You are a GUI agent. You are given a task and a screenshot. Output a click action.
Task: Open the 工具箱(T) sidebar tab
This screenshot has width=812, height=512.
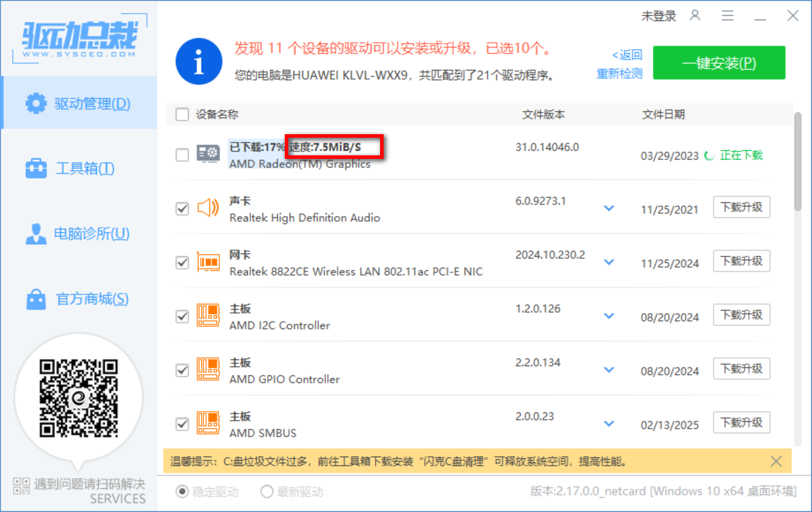(79, 168)
